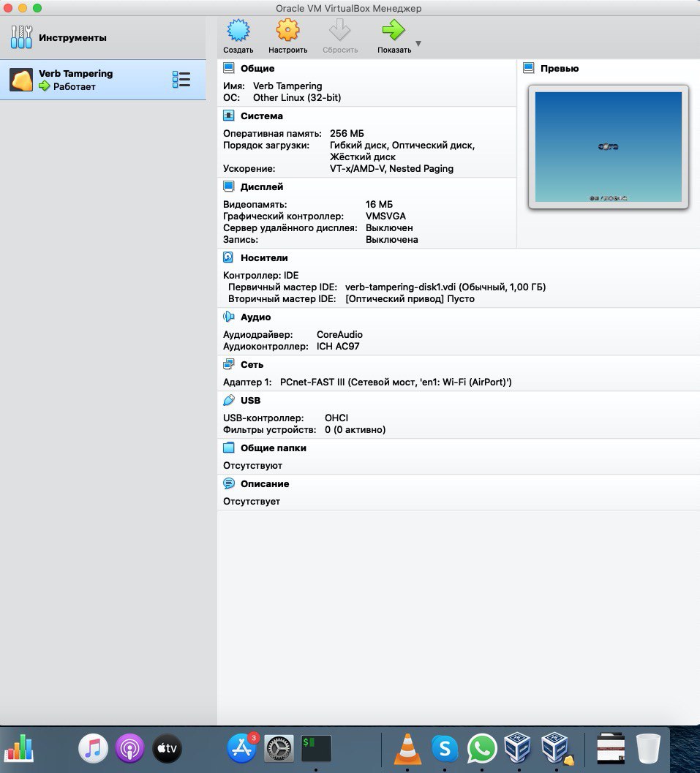
Task: Click the Общие section monitor icon
Action: tap(228, 68)
